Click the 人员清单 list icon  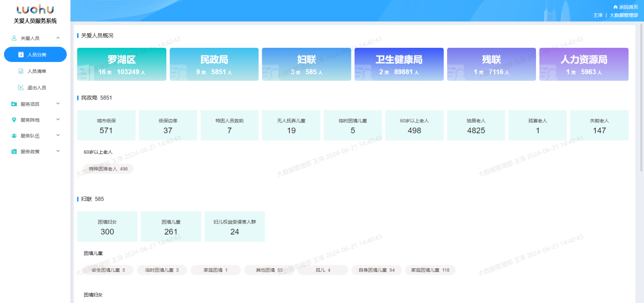(21, 71)
